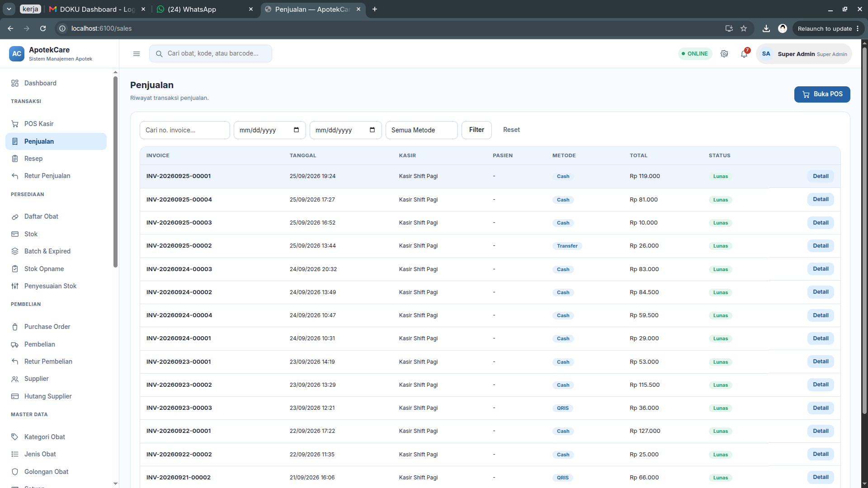Click the Transfer method badge

tap(567, 246)
